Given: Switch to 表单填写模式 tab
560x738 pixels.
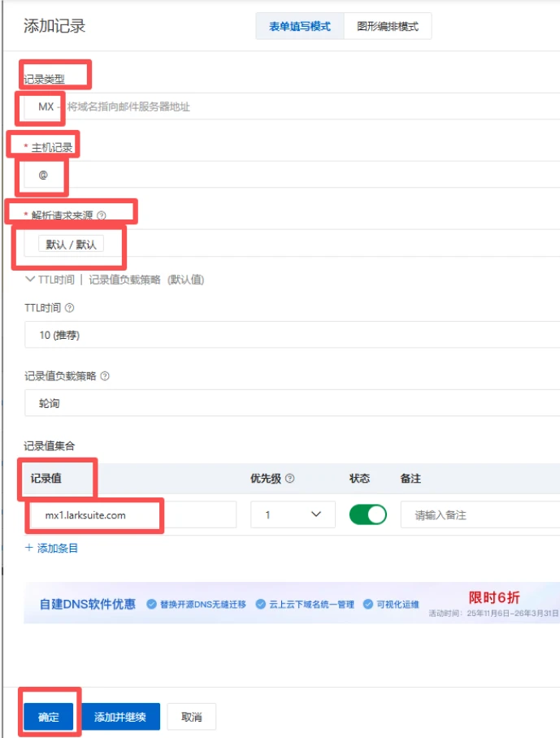Looking at the screenshot, I should (x=300, y=26).
